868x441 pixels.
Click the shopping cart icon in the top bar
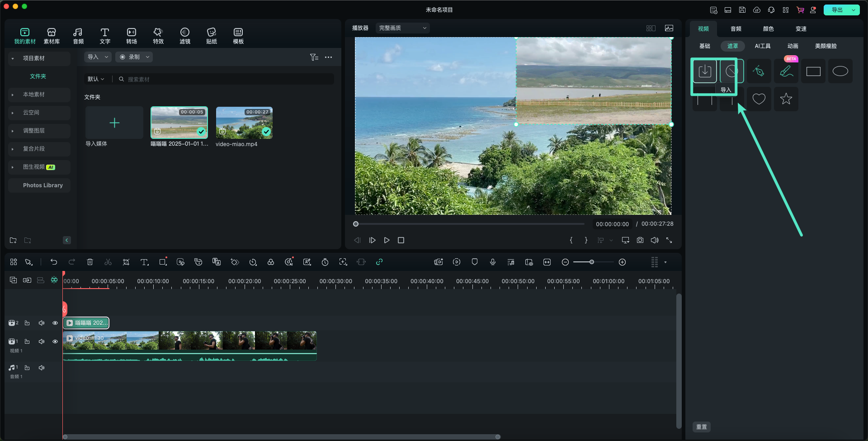800,10
